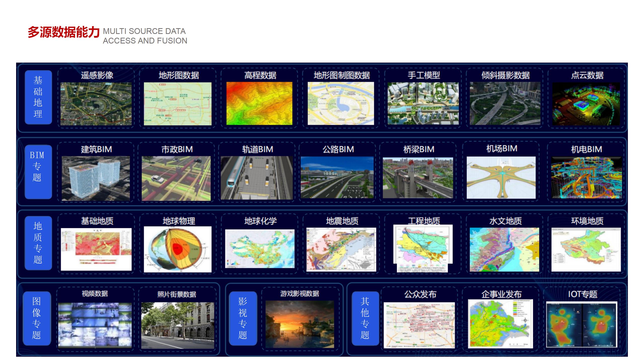Select the 地球物理 earth cutaway thumbnail
The height and width of the screenshot is (362, 644).
pos(178,249)
